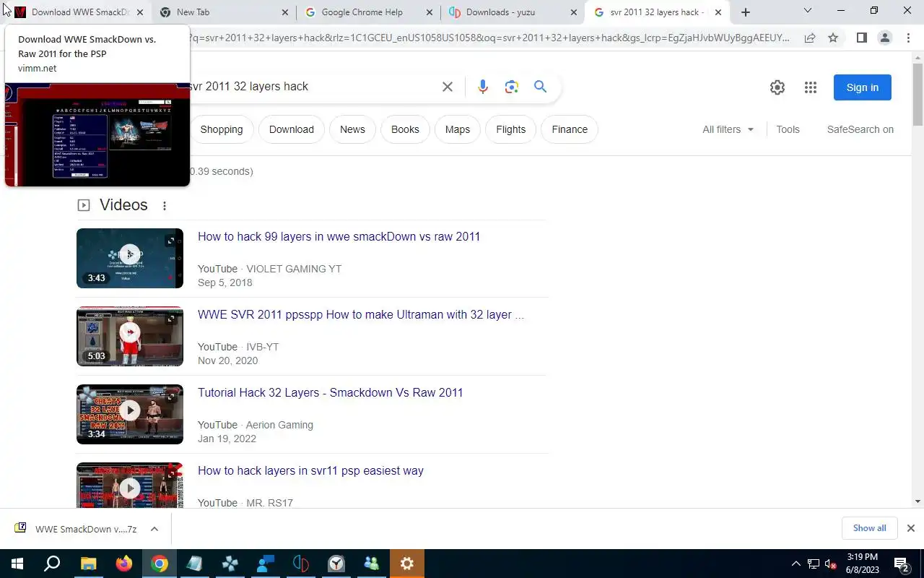
Task: Close the downloads bar
Action: [x=911, y=528]
